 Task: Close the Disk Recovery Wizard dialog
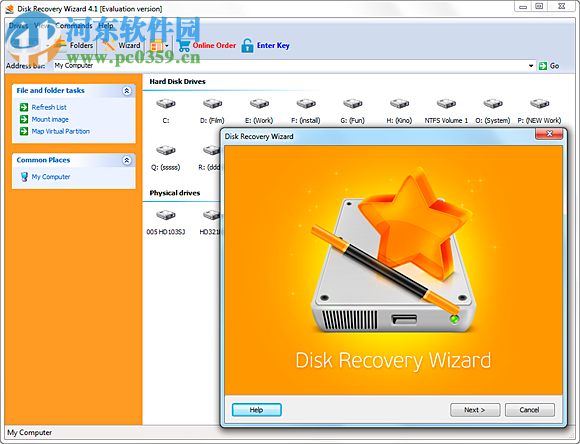549,134
